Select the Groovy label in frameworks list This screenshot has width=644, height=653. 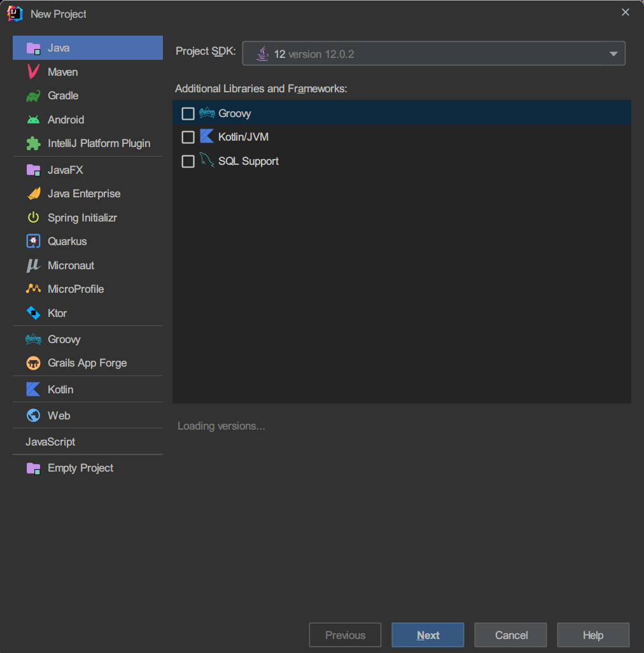(234, 114)
